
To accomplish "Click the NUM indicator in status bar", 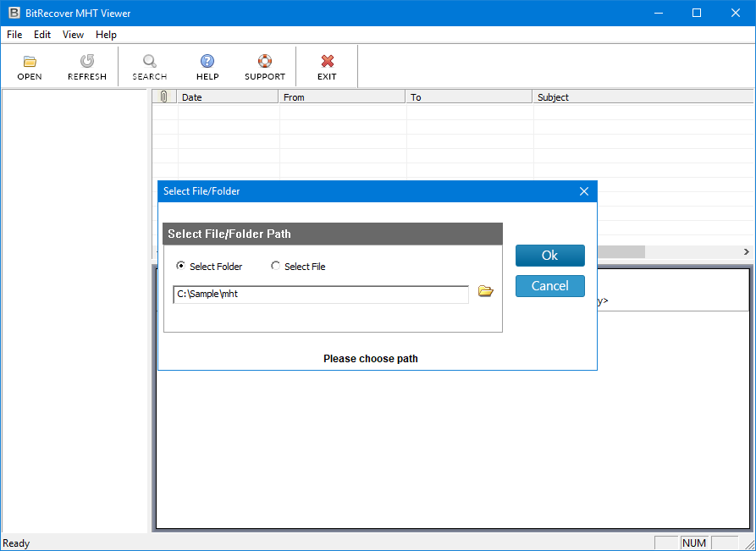I will [x=694, y=543].
